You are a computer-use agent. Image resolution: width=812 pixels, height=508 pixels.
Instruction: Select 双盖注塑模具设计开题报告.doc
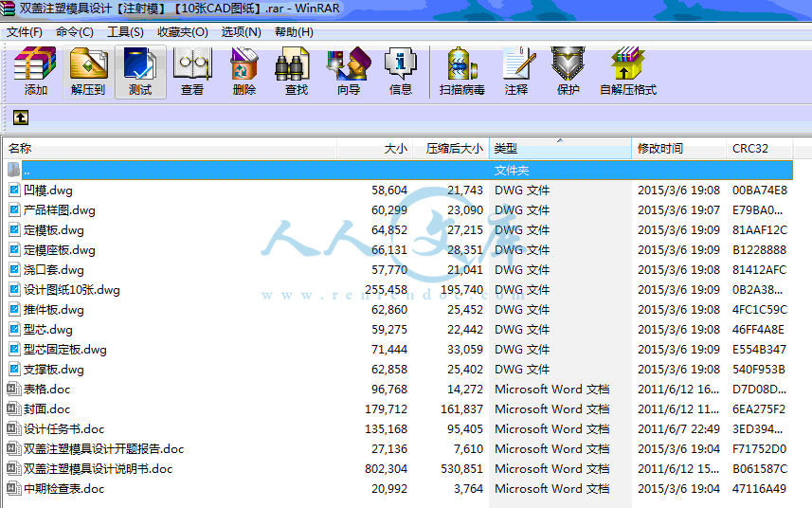103,449
